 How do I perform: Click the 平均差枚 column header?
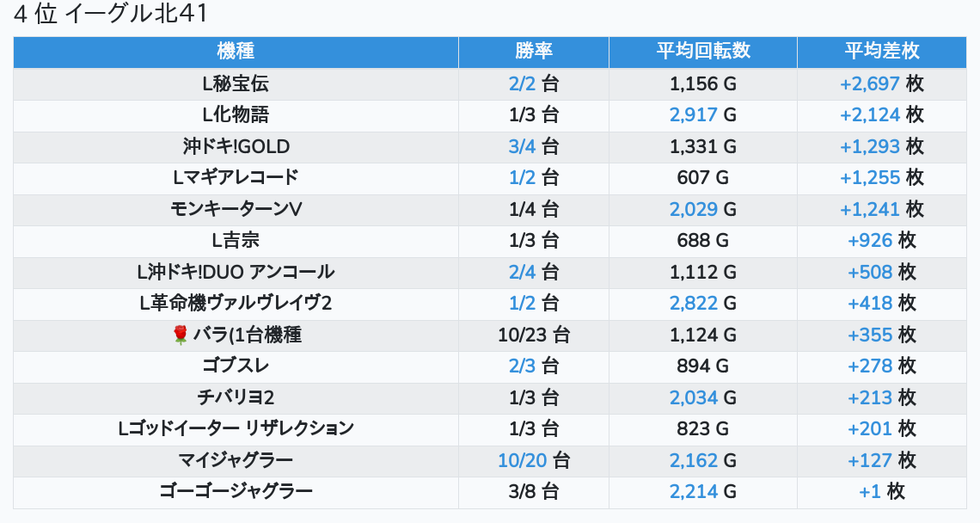point(881,52)
